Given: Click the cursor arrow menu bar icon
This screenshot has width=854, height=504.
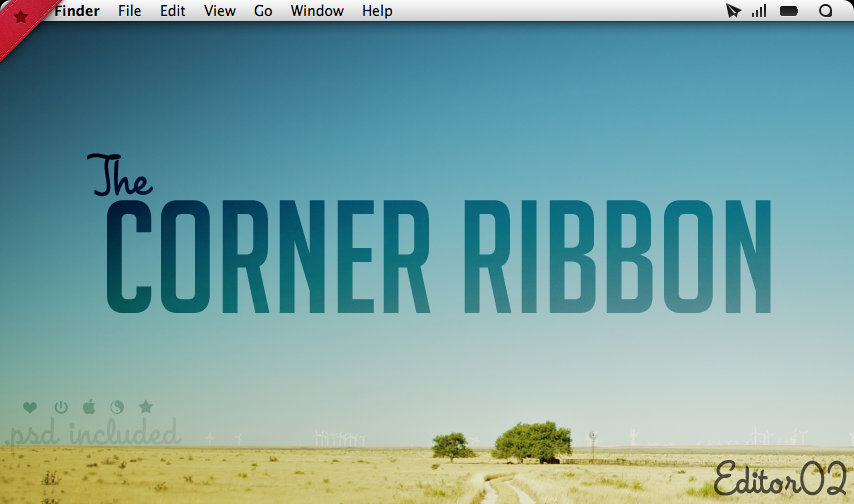Looking at the screenshot, I should coord(733,11).
